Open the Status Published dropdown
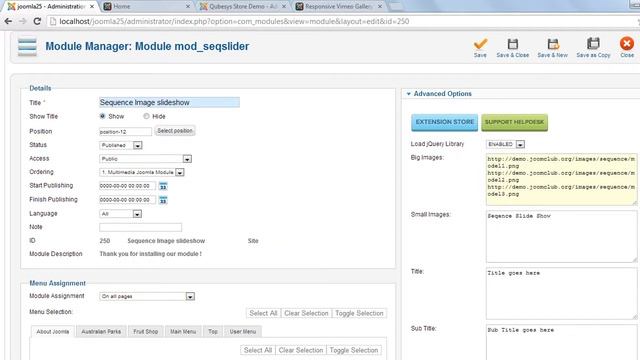The height and width of the screenshot is (360, 640). (121, 145)
